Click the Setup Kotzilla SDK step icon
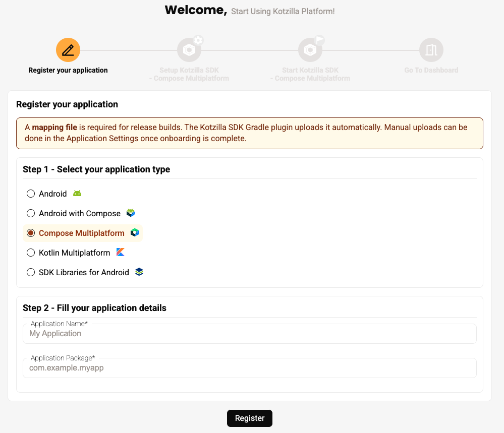Screen dimensions: 504x433 click(189, 50)
